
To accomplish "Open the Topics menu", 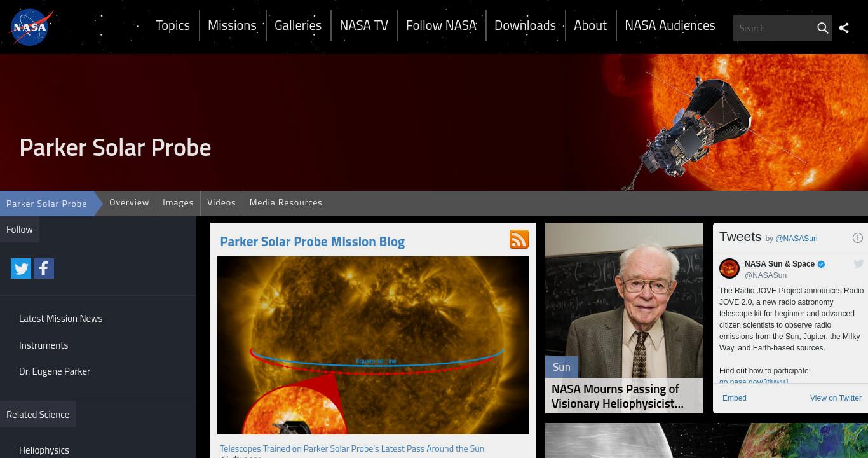I will [x=173, y=25].
